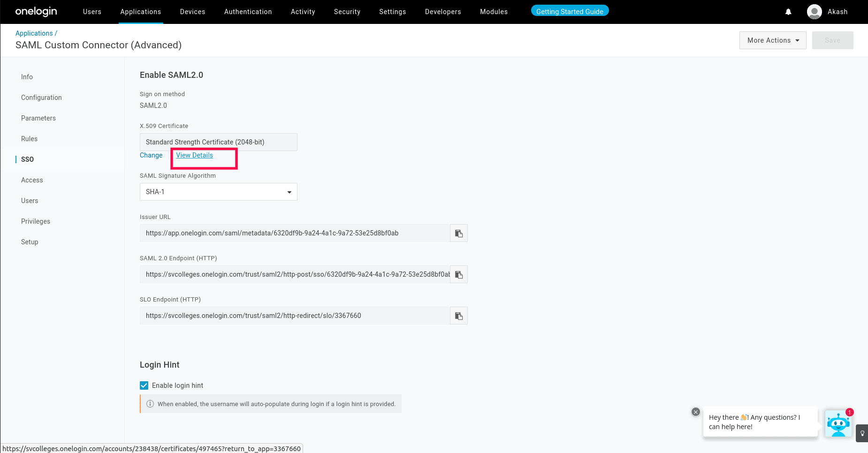Click the X.509 Certificate field
This screenshot has width=868, height=453.
(218, 142)
